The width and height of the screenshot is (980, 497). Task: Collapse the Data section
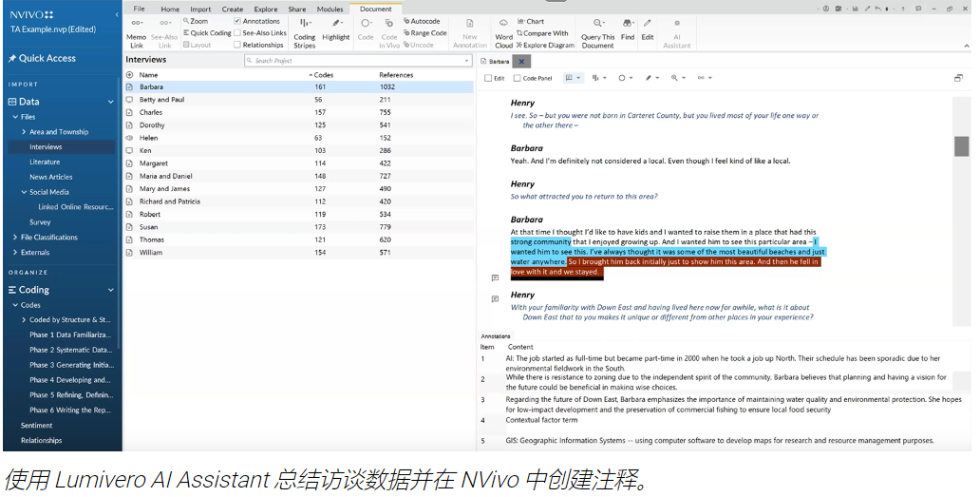(x=110, y=102)
